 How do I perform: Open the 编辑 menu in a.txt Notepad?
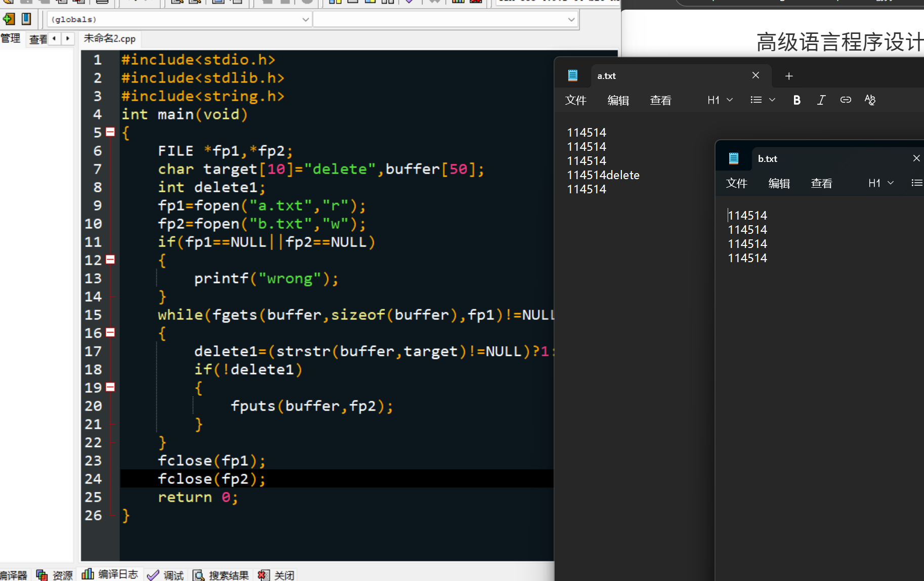[618, 100]
